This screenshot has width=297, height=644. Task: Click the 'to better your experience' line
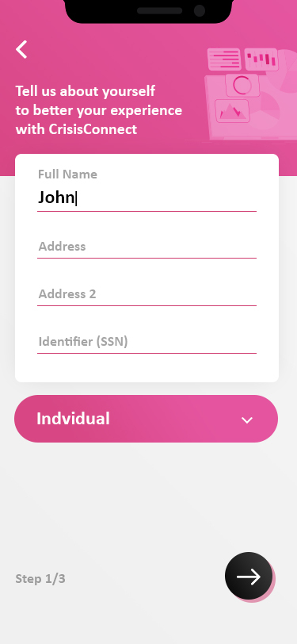click(x=99, y=110)
